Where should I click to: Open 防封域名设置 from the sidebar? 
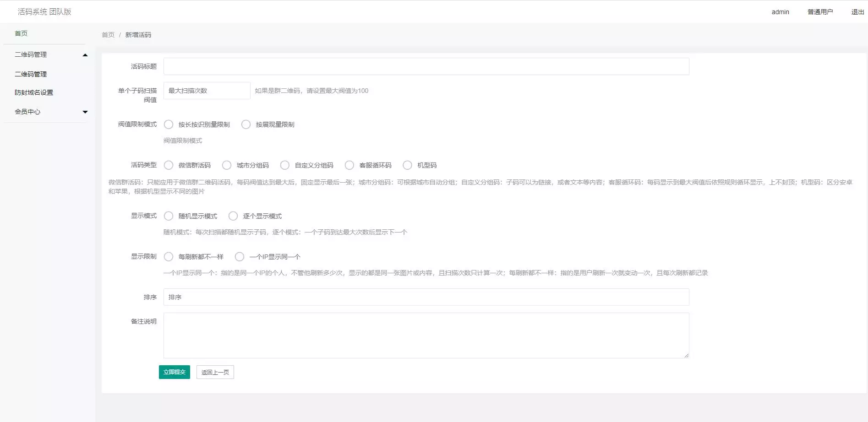(x=33, y=92)
